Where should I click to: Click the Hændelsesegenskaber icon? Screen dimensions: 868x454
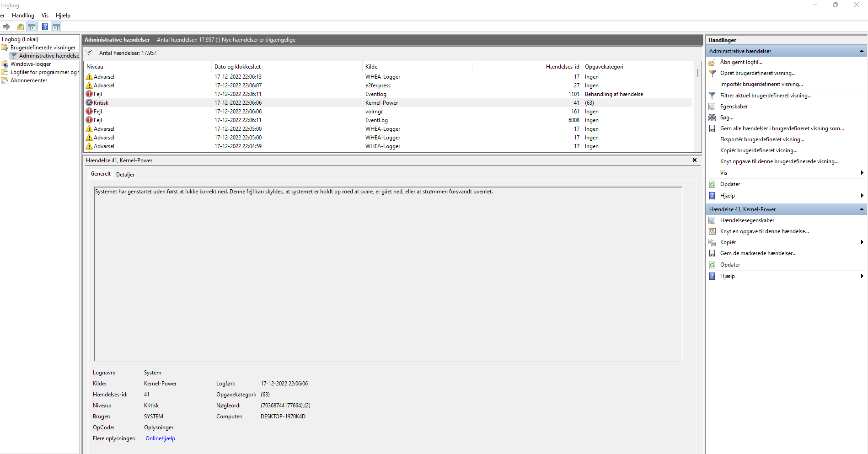(x=712, y=220)
